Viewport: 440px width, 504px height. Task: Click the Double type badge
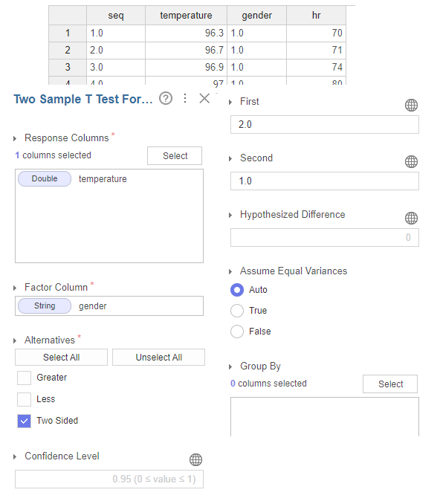45,178
